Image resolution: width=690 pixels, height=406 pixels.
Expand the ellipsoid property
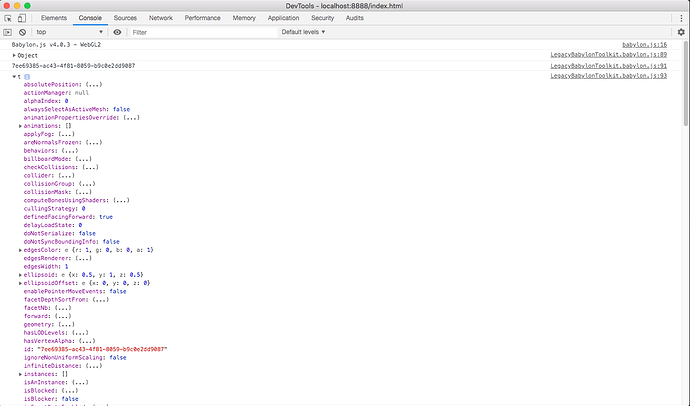coord(20,275)
